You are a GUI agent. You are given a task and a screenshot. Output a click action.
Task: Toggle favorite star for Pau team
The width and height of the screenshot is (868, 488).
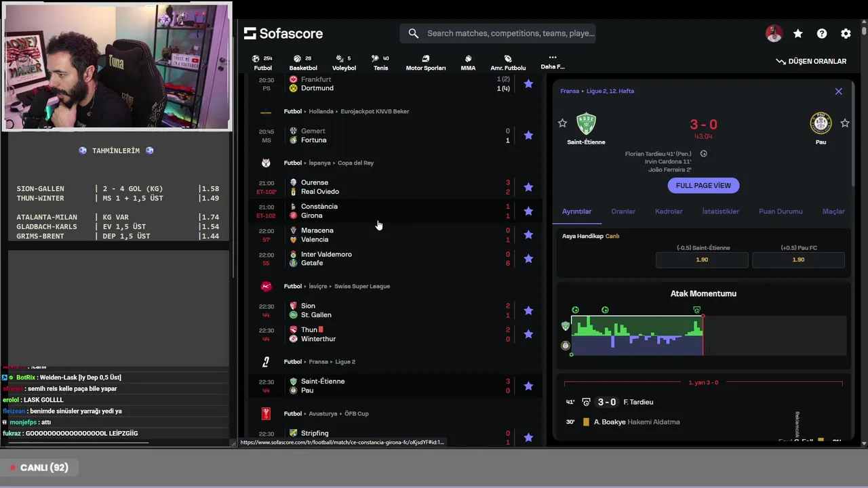(845, 123)
